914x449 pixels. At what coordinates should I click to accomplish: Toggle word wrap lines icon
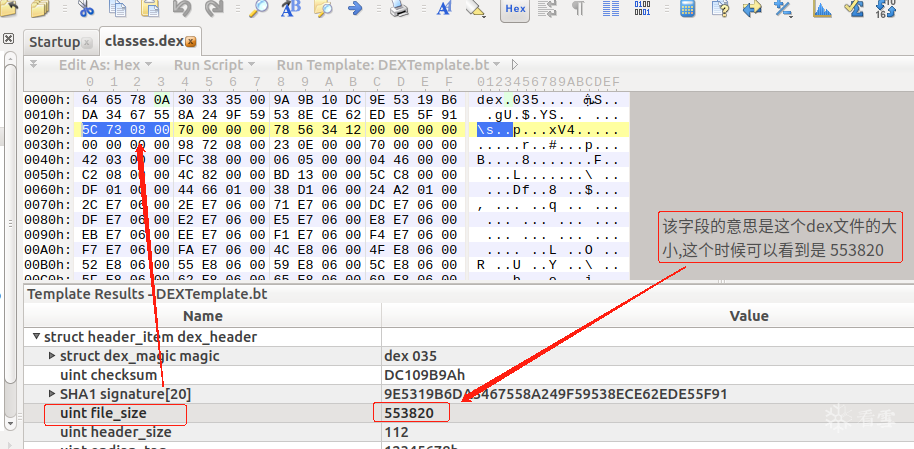click(x=547, y=8)
